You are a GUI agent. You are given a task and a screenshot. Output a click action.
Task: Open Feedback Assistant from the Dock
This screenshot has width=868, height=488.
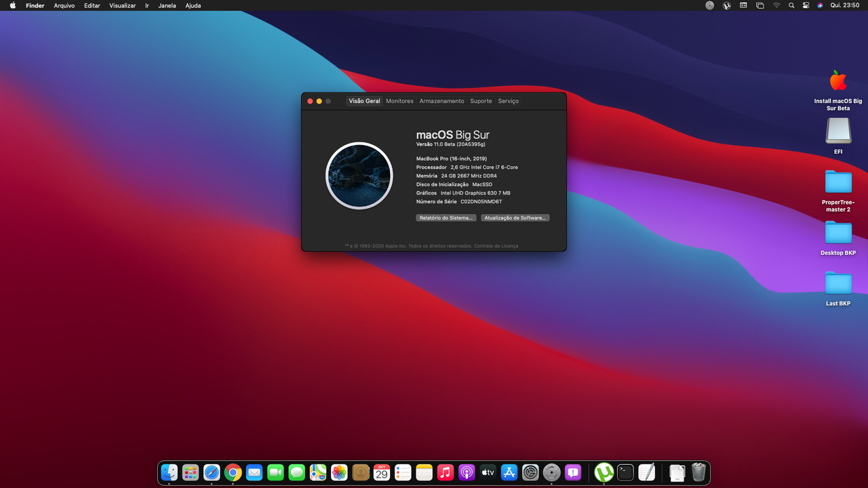(x=573, y=472)
